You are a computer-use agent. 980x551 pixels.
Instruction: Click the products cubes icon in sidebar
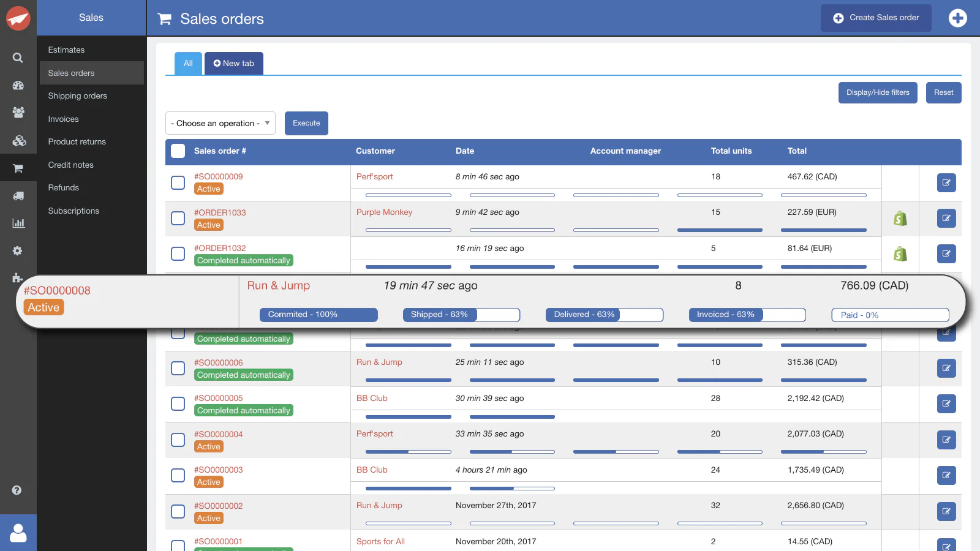pyautogui.click(x=18, y=140)
